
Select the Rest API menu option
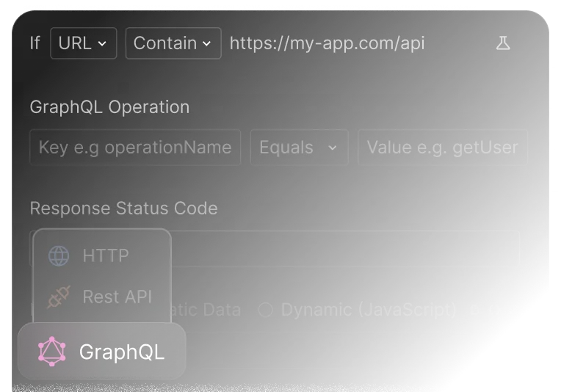coord(102,297)
